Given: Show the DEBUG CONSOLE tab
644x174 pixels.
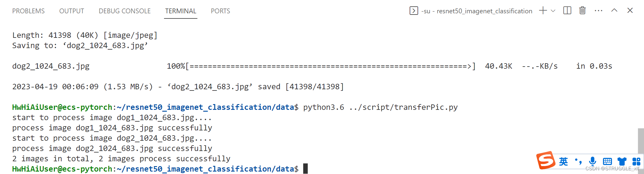Looking at the screenshot, I should click(x=125, y=11).
